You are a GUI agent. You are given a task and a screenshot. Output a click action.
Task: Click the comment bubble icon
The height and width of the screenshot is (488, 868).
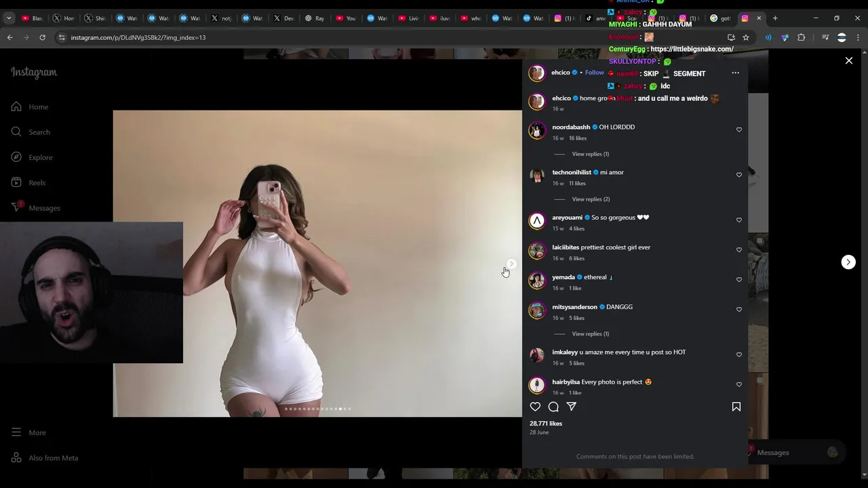tap(553, 407)
